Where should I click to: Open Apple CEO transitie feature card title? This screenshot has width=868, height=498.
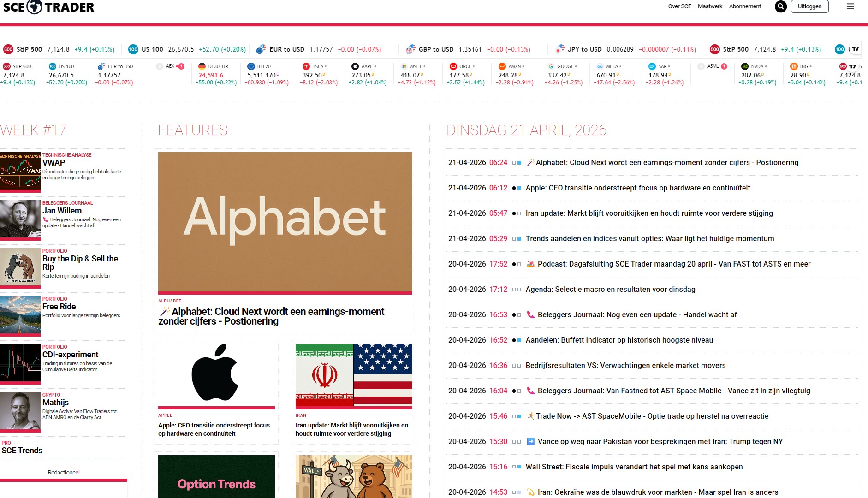pos(214,429)
